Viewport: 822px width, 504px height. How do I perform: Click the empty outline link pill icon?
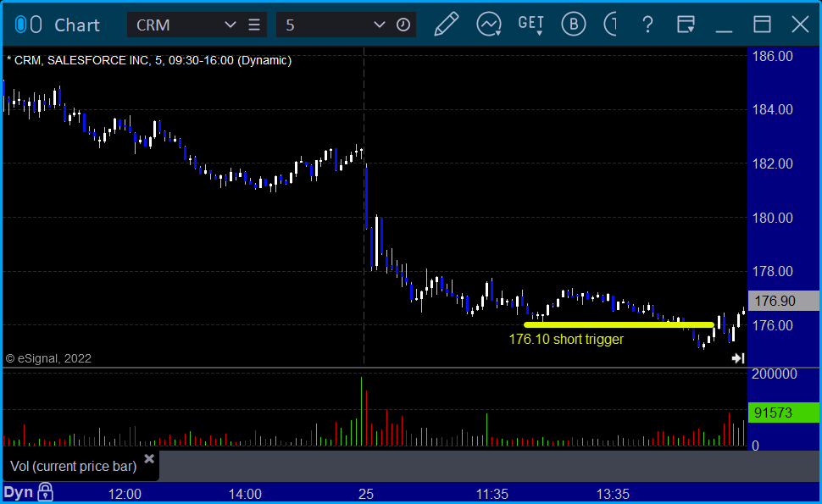36,25
